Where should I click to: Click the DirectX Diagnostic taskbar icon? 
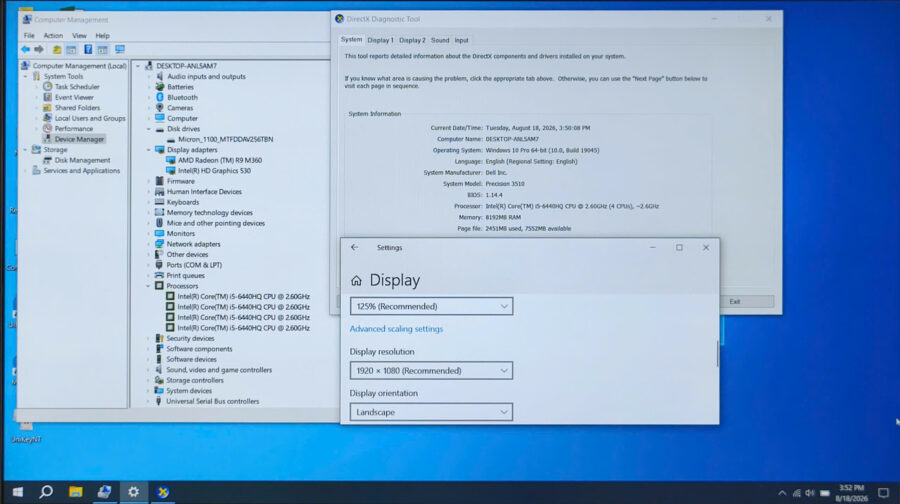[x=162, y=492]
